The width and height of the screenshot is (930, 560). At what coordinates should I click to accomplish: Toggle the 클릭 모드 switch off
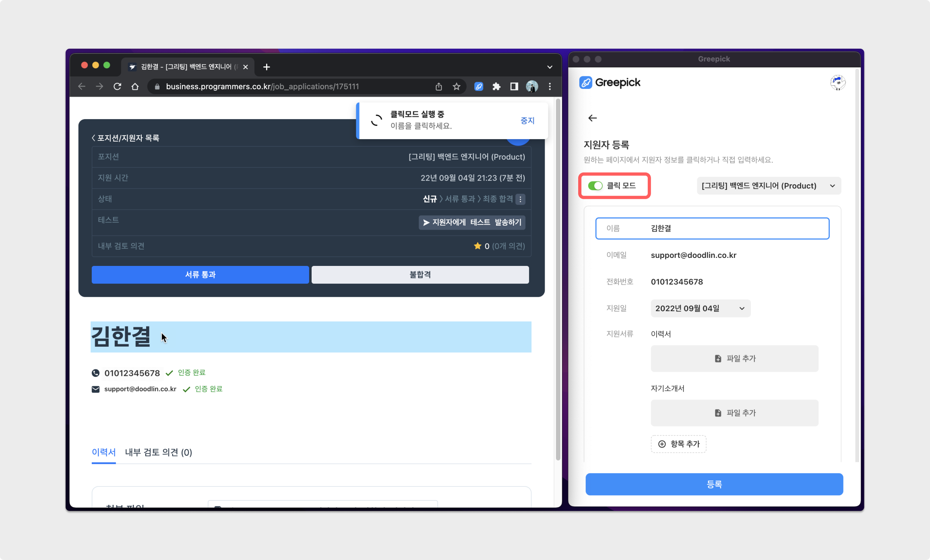595,185
